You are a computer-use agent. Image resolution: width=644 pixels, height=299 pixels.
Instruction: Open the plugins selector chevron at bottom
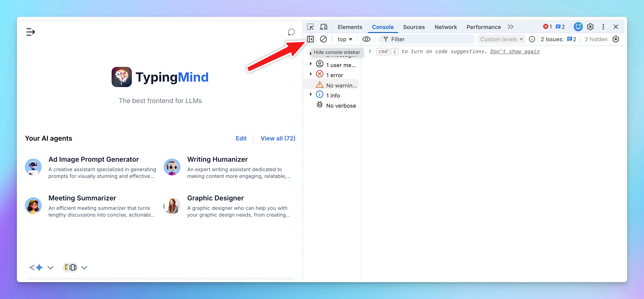click(84, 268)
